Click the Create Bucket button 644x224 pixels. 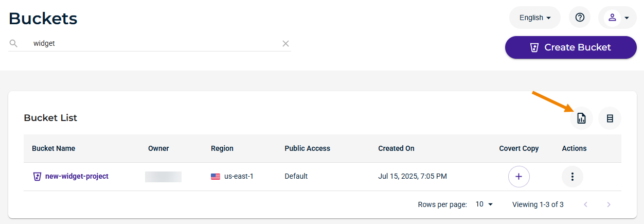571,47
